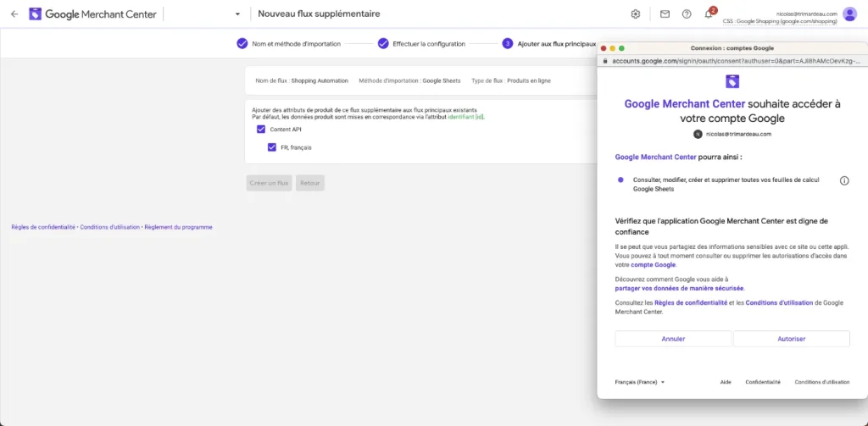Image resolution: width=868 pixels, height=426 pixels.
Task: Open the compte Google link in popup
Action: click(x=654, y=265)
